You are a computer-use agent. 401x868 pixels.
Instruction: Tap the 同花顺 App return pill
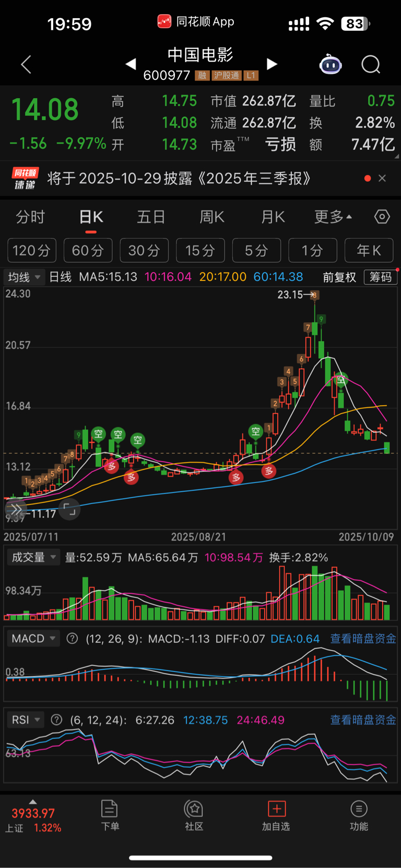tap(195, 21)
